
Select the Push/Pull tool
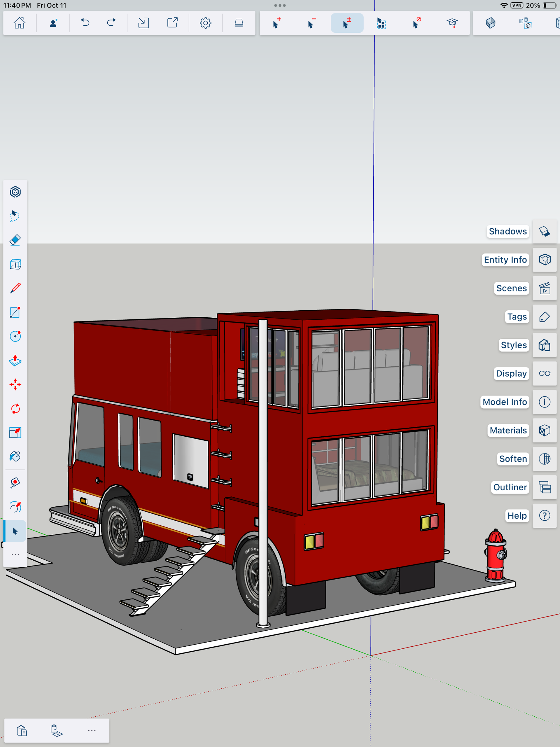[15, 360]
